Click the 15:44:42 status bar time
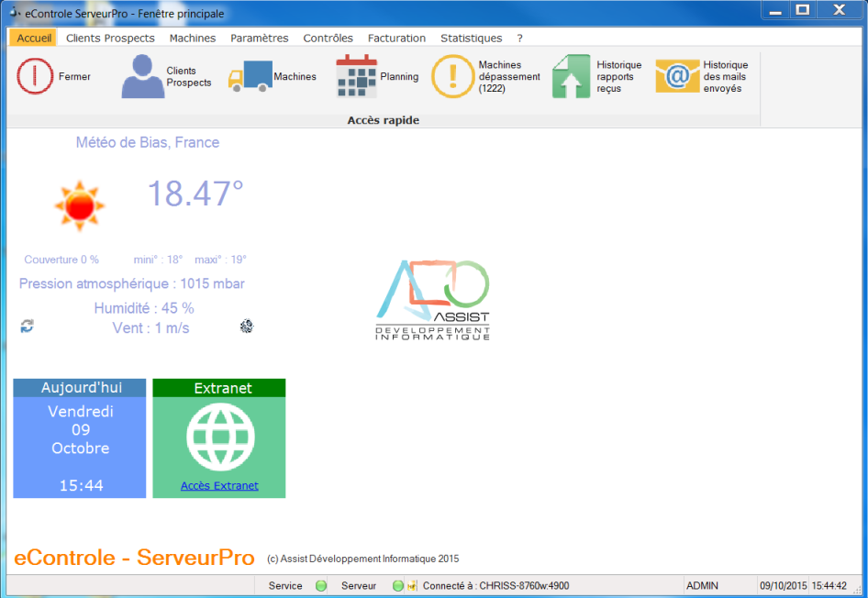868x598 pixels. 829,586
